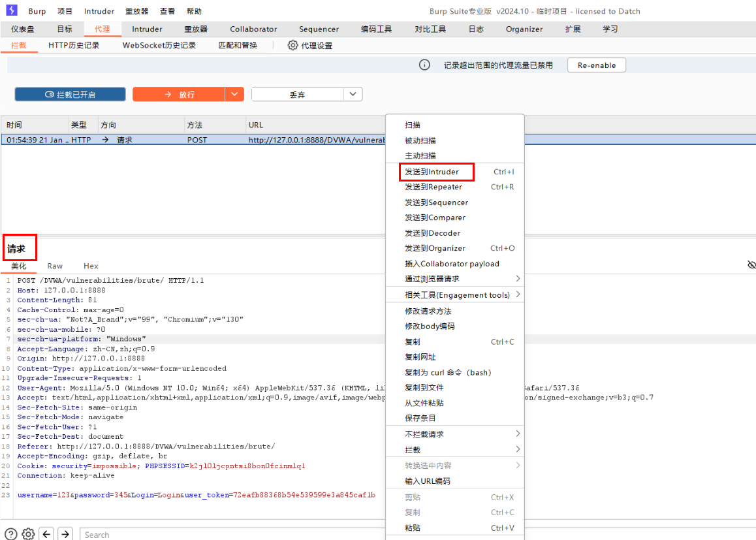
Task: Toggle hidden characters eye icon
Action: pyautogui.click(x=751, y=264)
